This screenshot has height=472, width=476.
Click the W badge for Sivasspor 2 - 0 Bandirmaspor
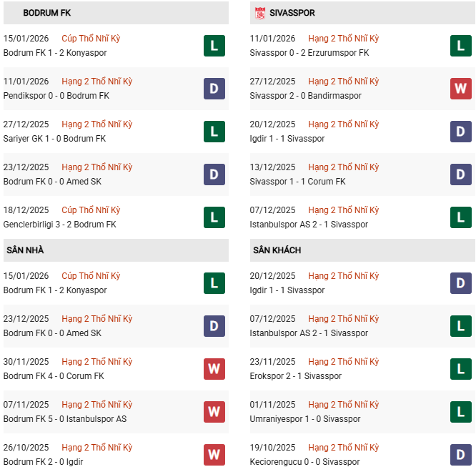coord(460,89)
